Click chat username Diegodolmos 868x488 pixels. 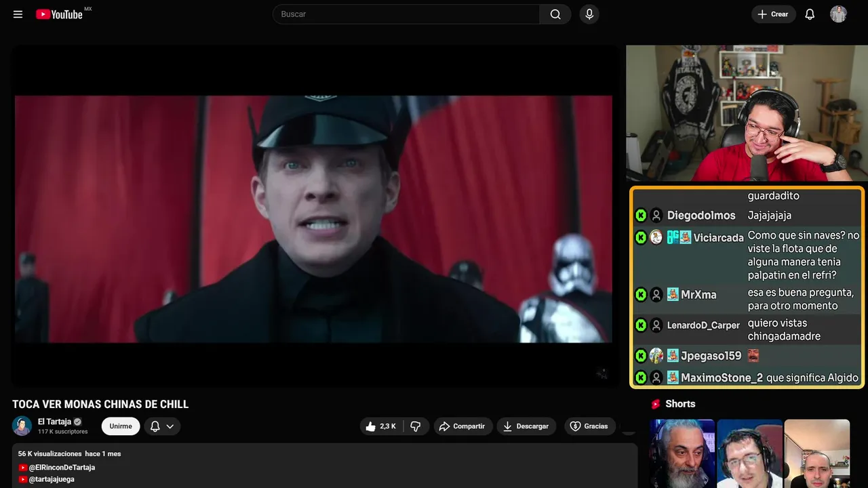pos(701,216)
